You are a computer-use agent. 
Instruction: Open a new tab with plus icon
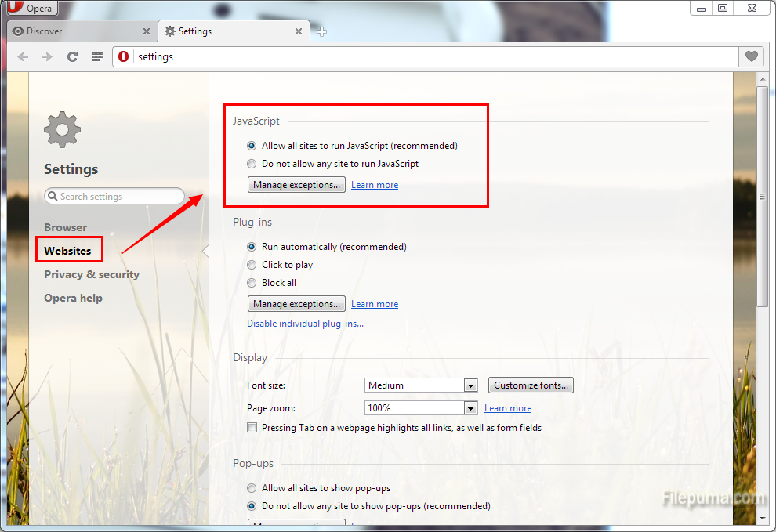pyautogui.click(x=321, y=32)
